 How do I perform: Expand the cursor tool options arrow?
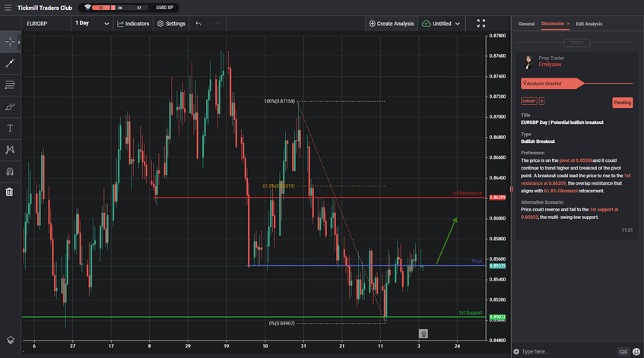coord(19,43)
